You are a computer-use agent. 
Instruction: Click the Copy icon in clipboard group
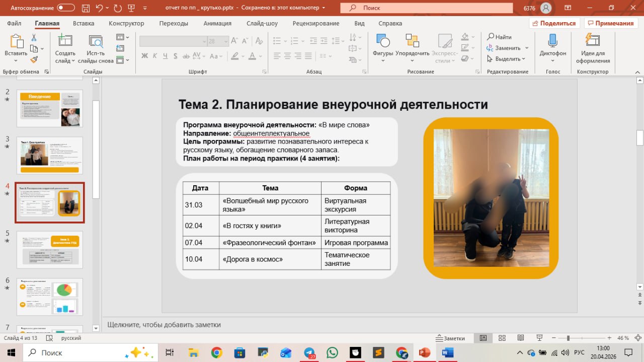[x=34, y=49]
